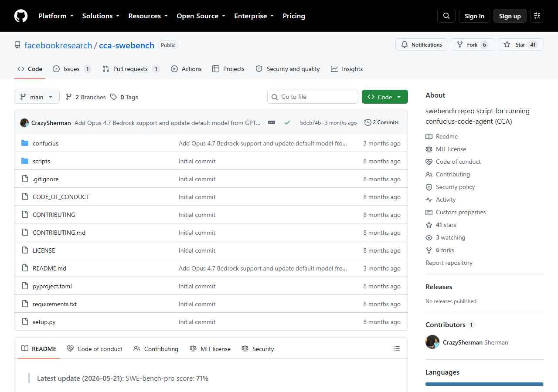The image size is (558, 392).
Task: Select MIT license file tab
Action: (210, 349)
